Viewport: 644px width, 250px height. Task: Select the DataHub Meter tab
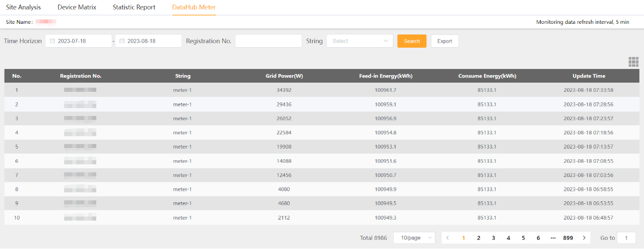pyautogui.click(x=194, y=8)
